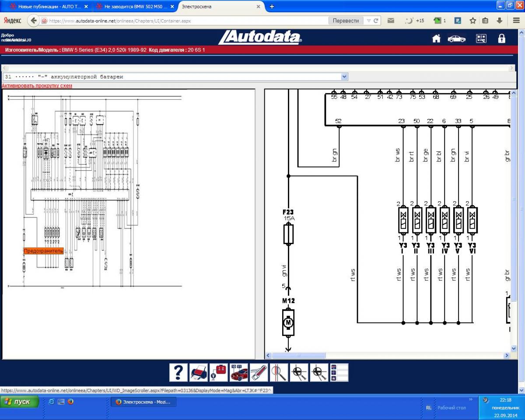The height and width of the screenshot is (420, 525).
Task: Bookmark this page with the star
Action: tap(472, 21)
